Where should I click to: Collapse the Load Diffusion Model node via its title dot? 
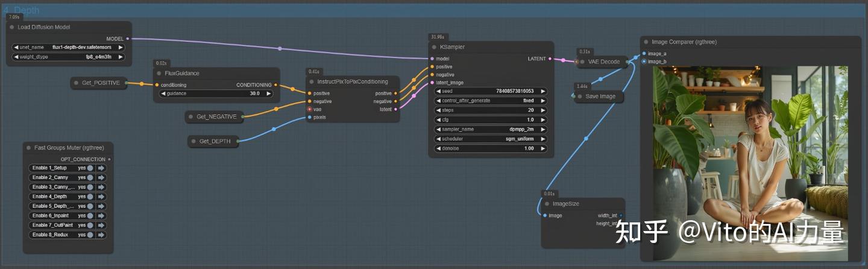[12, 27]
